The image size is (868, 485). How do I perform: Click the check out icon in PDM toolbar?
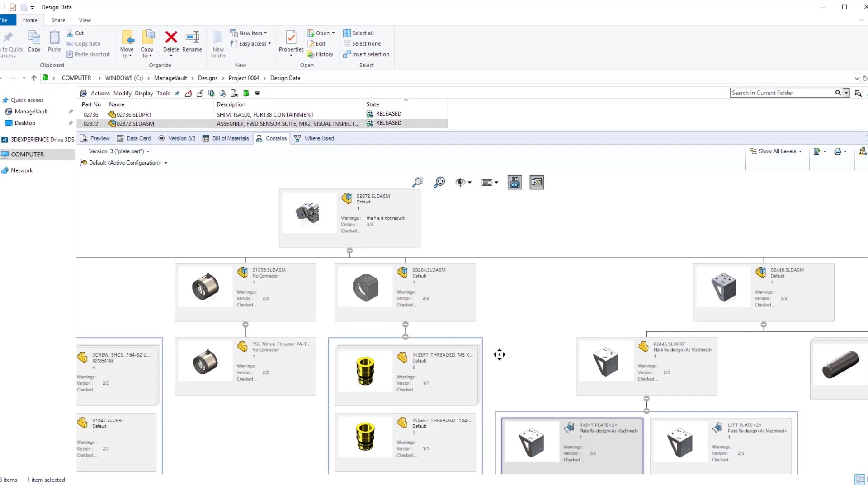[x=189, y=94]
